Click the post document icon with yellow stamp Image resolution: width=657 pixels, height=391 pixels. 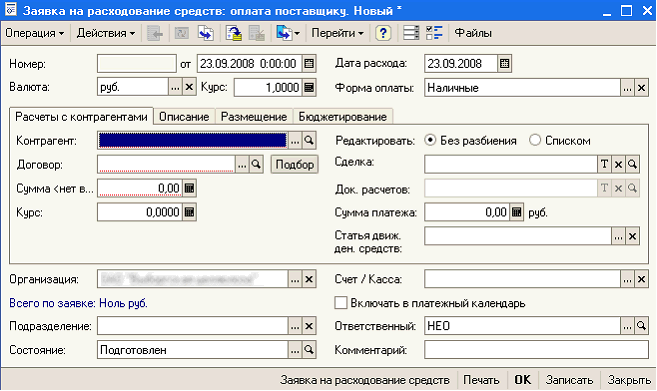(x=234, y=33)
